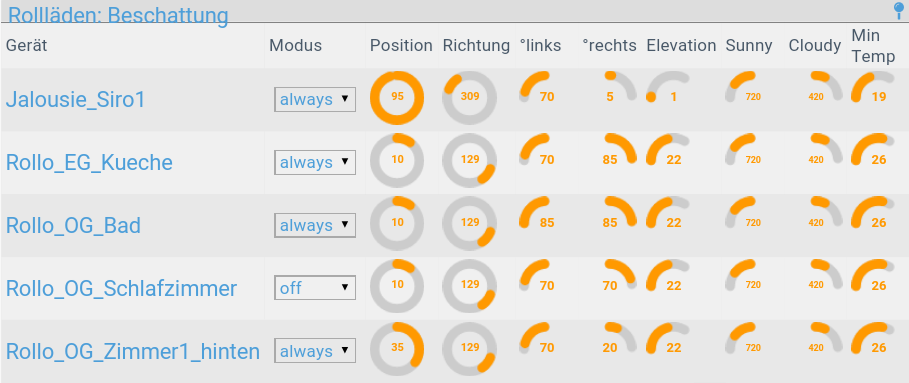This screenshot has height=383, width=909.
Task: Click Rollo_OG_Bad Cloudy knob showing 420
Action: pos(825,213)
